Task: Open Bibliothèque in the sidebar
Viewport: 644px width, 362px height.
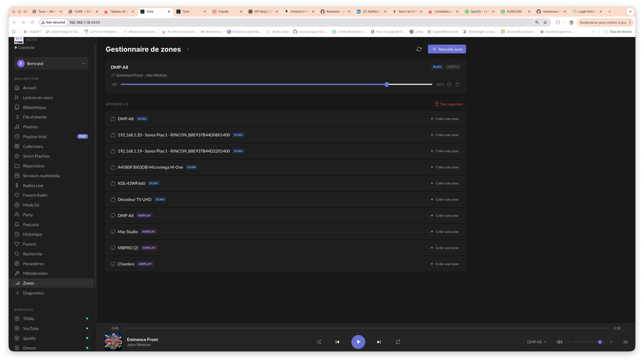Action: click(51, 107)
